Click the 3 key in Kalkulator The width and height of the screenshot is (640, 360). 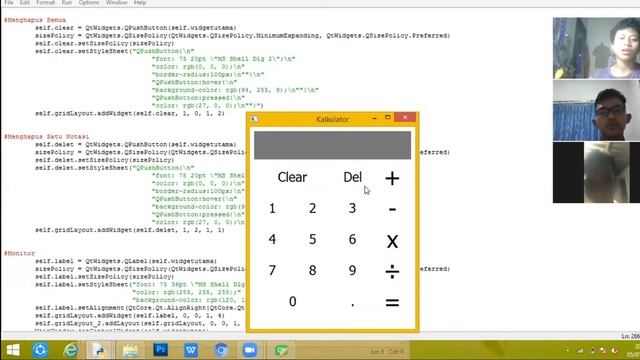click(x=352, y=209)
